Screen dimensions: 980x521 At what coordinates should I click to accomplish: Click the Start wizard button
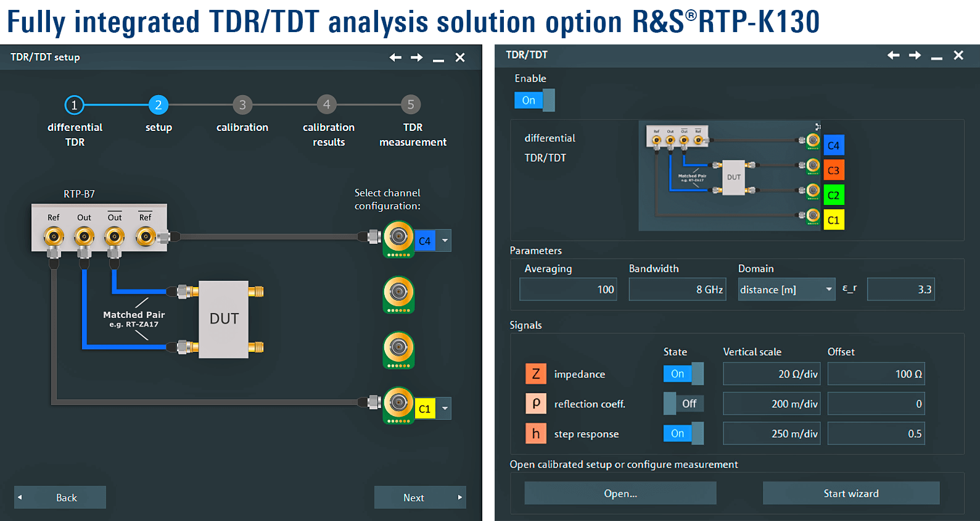click(851, 493)
